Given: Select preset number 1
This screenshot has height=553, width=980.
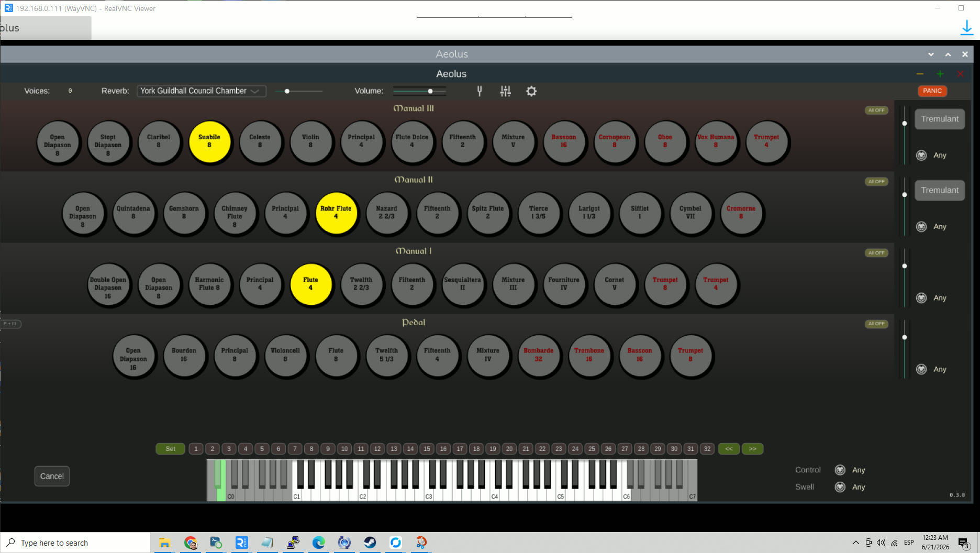Looking at the screenshot, I should (196, 449).
